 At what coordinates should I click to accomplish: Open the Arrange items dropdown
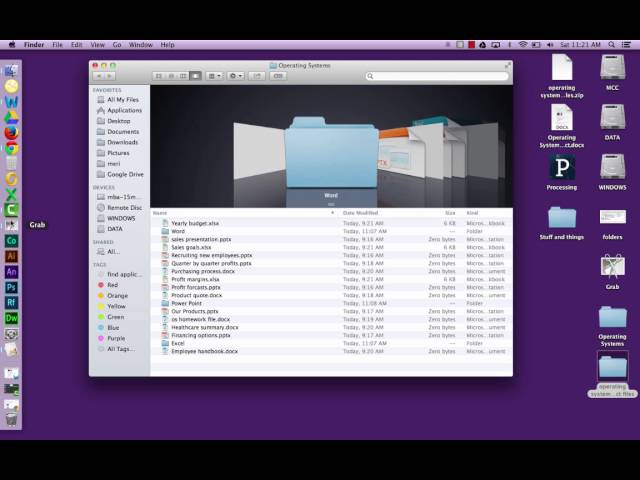click(214, 76)
